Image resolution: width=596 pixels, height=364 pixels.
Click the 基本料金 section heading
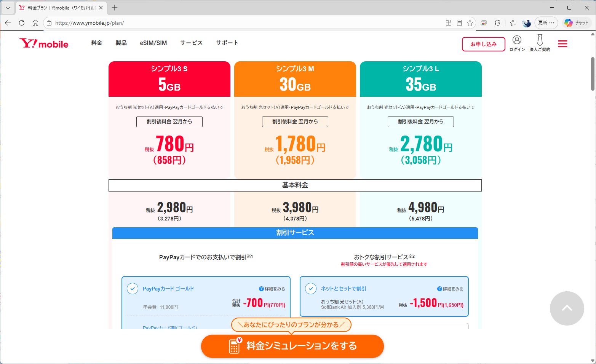[295, 185]
